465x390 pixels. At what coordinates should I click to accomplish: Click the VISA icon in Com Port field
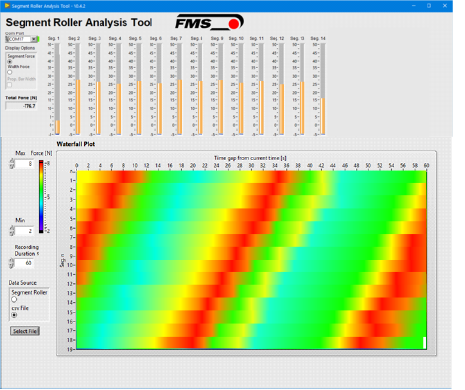8,39
